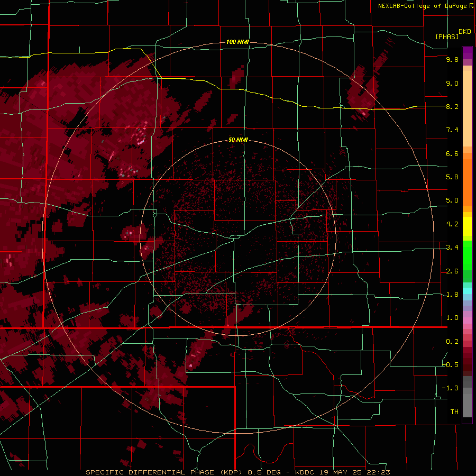Click the 22:23 timestamp
The width and height of the screenshot is (476, 476).
[378, 472]
